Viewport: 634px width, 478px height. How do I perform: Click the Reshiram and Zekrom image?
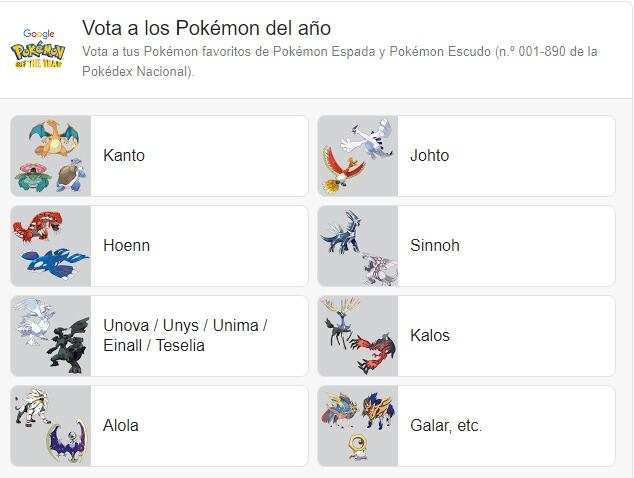pos(51,336)
